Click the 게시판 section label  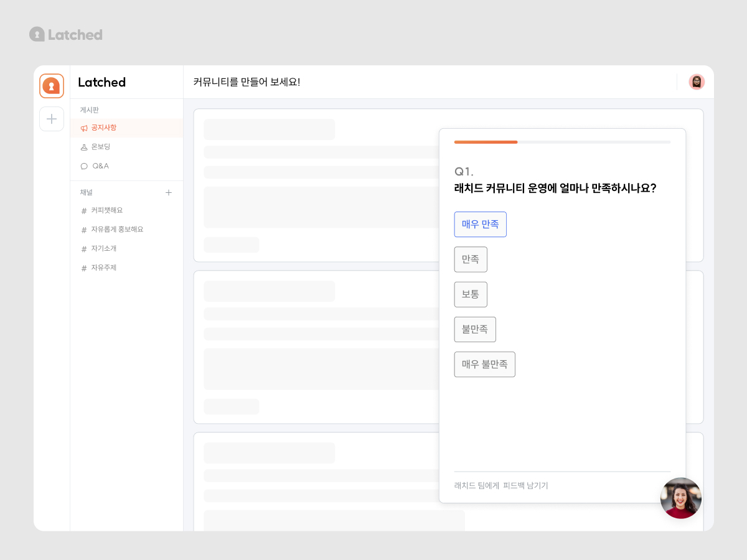click(x=90, y=110)
